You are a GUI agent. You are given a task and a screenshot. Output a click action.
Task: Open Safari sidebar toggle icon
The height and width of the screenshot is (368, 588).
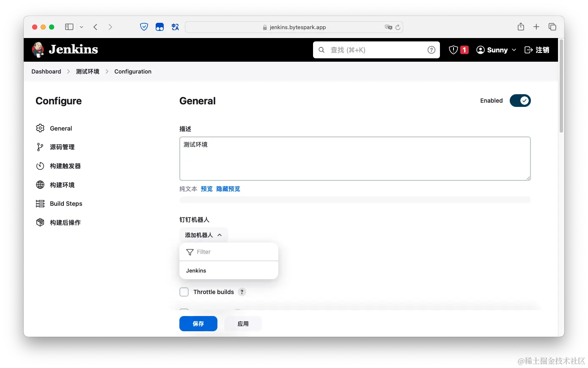[69, 27]
